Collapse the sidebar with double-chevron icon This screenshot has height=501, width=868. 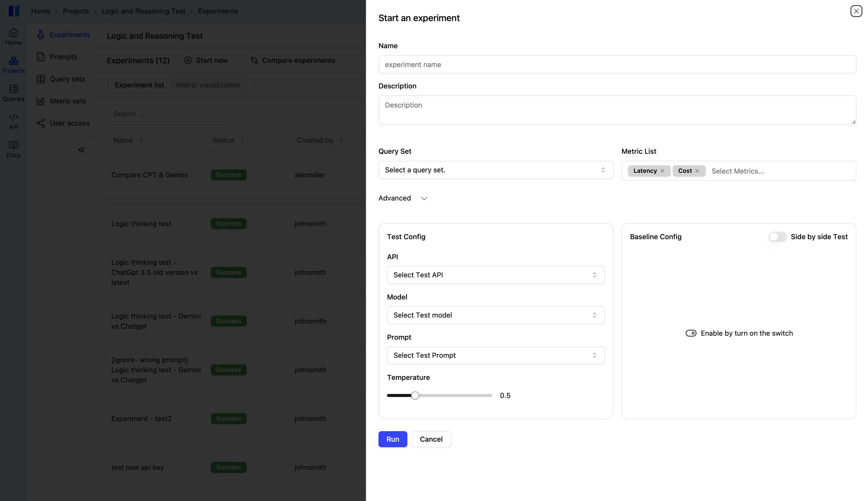[x=81, y=150]
